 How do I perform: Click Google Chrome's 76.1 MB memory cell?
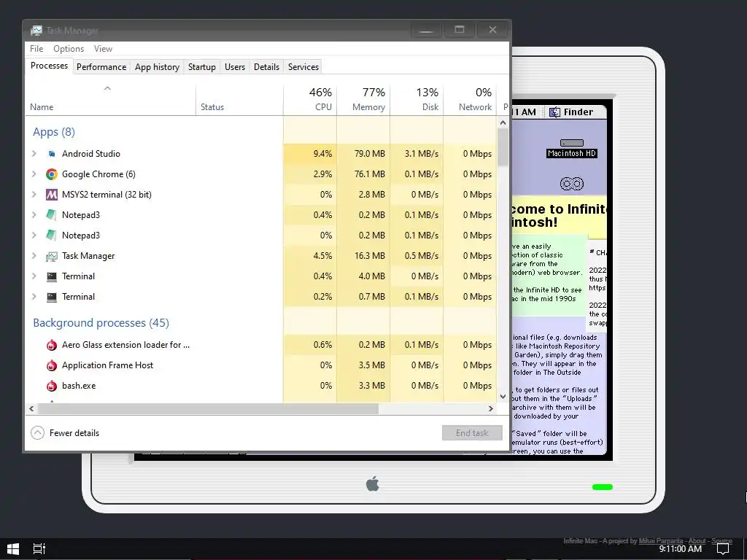click(363, 174)
